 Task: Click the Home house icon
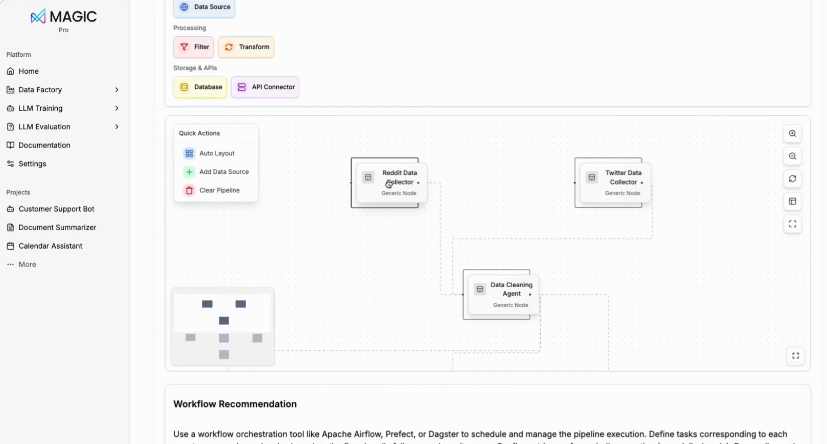point(11,71)
